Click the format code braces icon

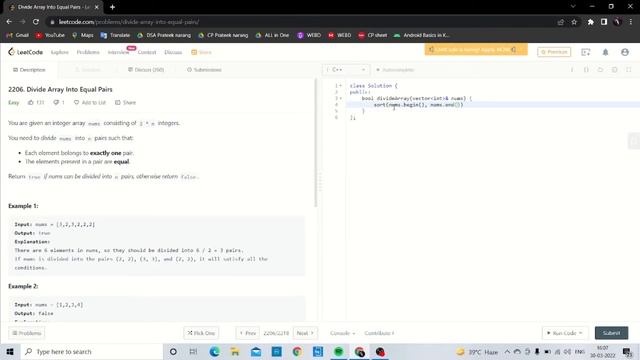click(x=586, y=70)
